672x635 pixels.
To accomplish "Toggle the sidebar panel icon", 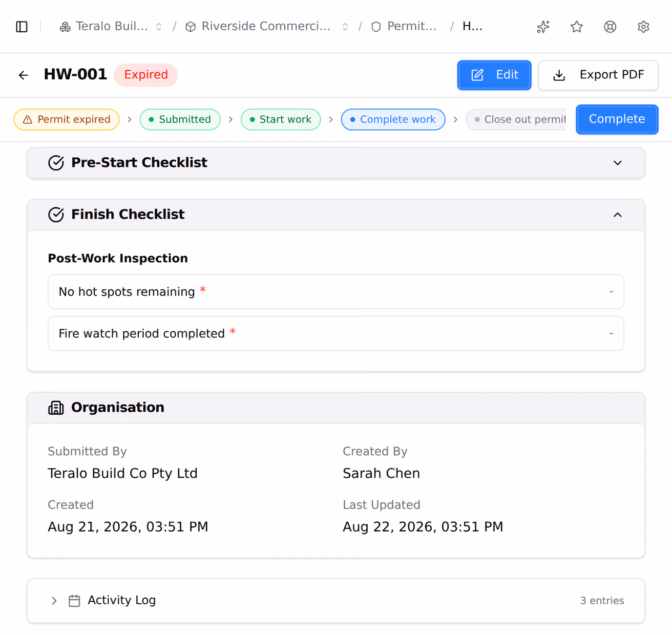I will [22, 27].
